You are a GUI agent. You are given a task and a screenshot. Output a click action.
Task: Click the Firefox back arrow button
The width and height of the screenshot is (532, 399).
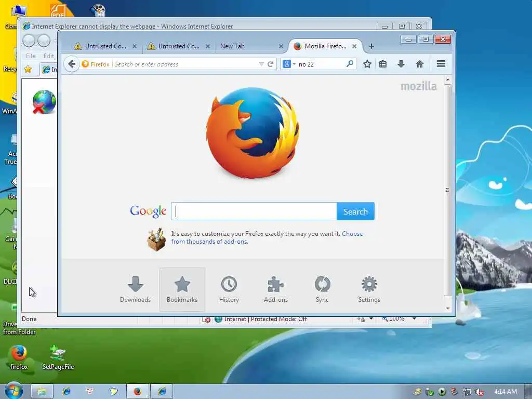click(72, 64)
